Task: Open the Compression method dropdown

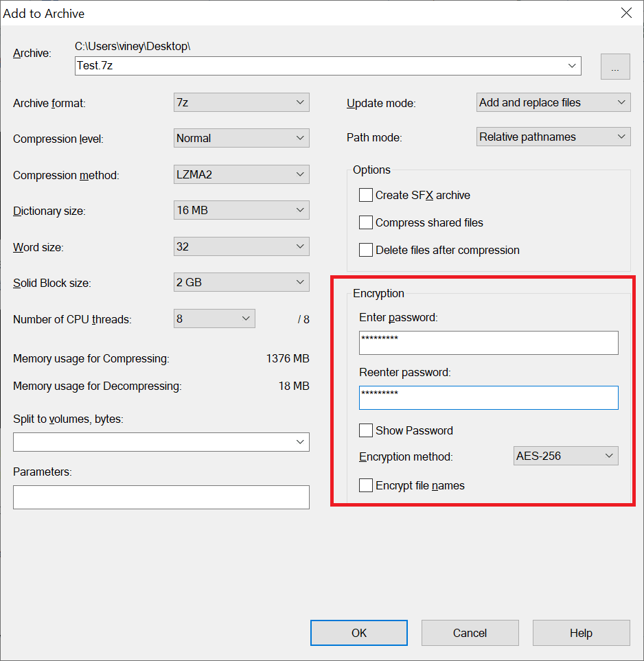Action: click(x=241, y=174)
